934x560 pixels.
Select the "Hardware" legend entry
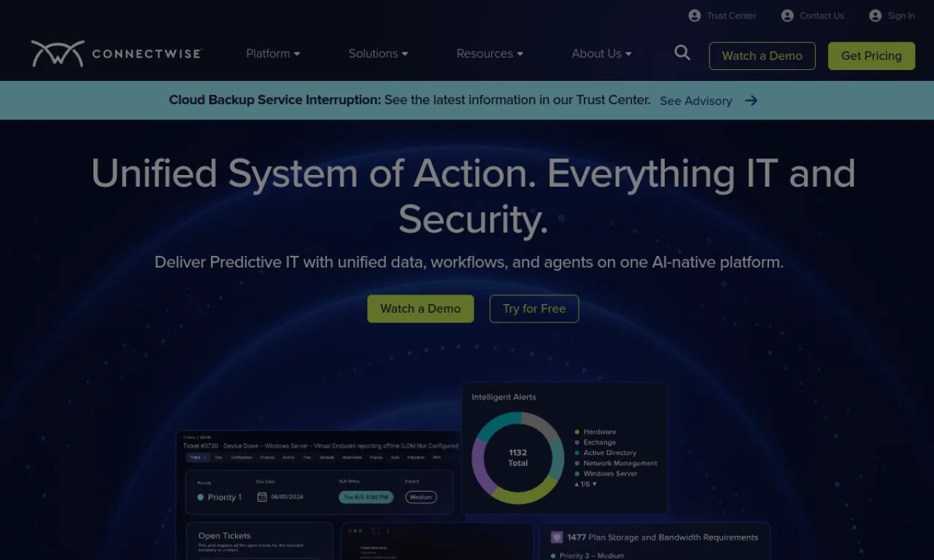tap(595, 432)
